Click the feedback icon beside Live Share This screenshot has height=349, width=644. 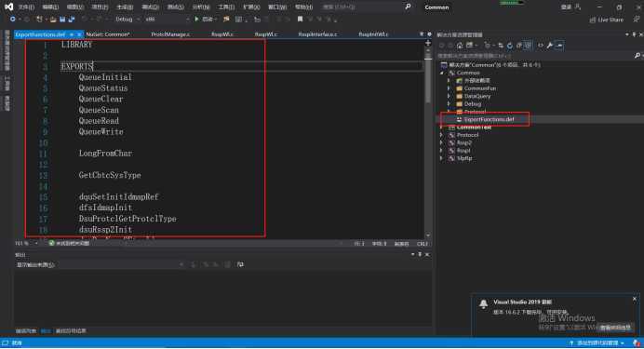(x=637, y=20)
